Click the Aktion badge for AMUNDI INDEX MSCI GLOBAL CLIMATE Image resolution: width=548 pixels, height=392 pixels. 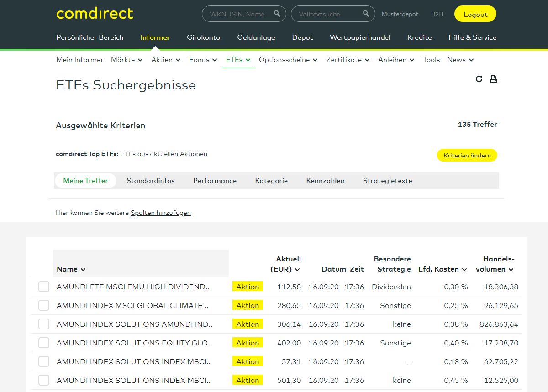(248, 305)
